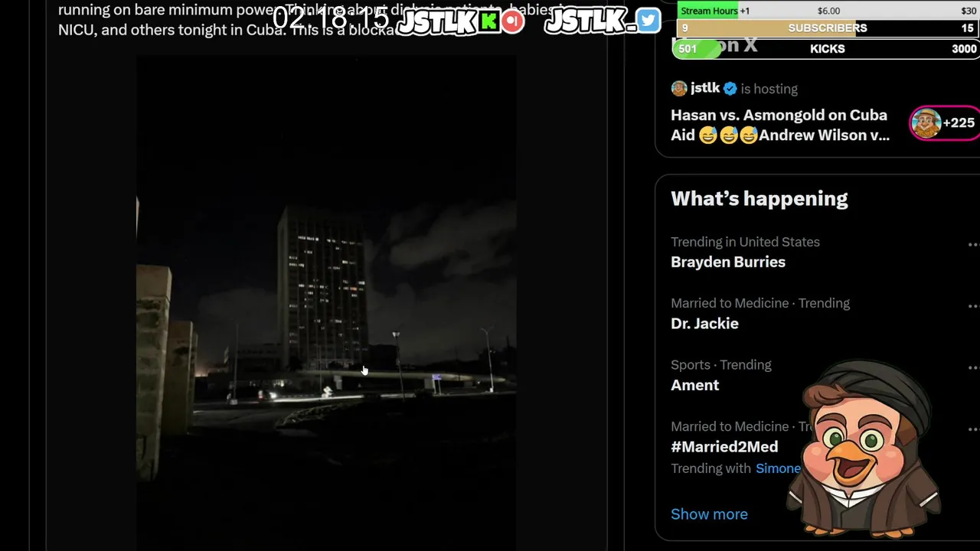The image size is (980, 551).
Task: Click Show more under What's happening
Action: (709, 514)
